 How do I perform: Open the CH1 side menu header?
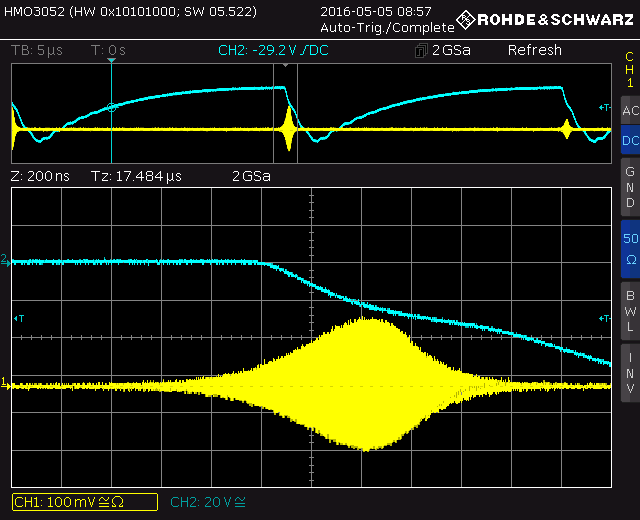(629, 70)
